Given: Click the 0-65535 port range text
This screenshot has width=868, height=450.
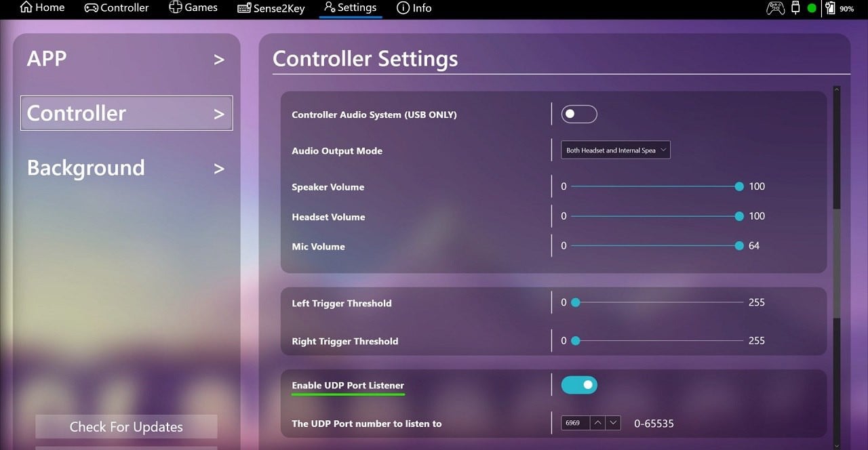Looking at the screenshot, I should (654, 424).
